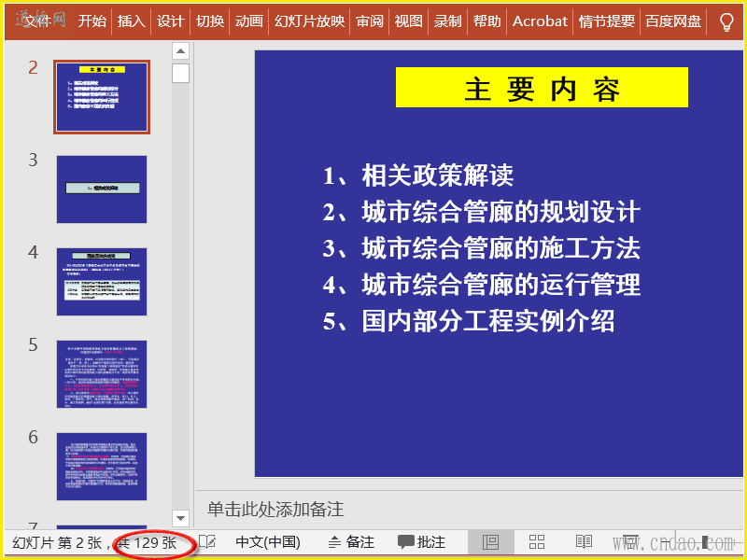Click the 主要内容 title box on slide

pyautogui.click(x=542, y=87)
